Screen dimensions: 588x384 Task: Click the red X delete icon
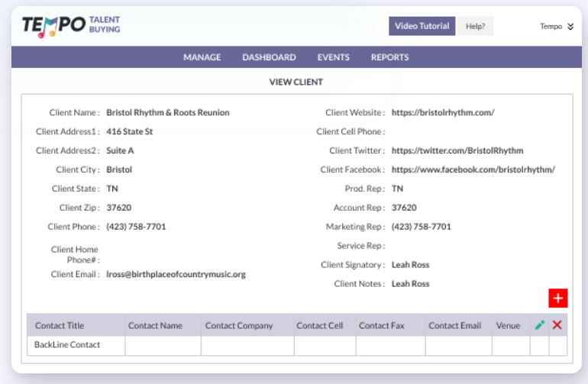click(557, 325)
